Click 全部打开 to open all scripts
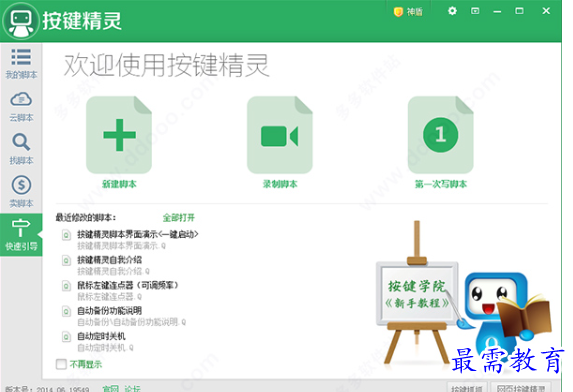The width and height of the screenshot is (573, 392). [x=179, y=218]
